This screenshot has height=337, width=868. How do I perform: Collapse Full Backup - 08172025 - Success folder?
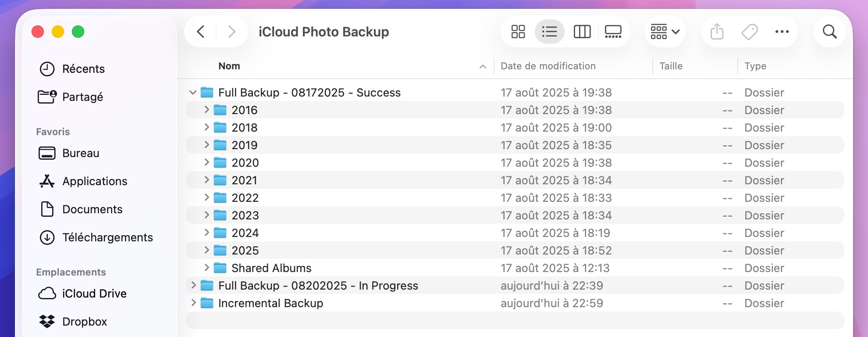(192, 93)
